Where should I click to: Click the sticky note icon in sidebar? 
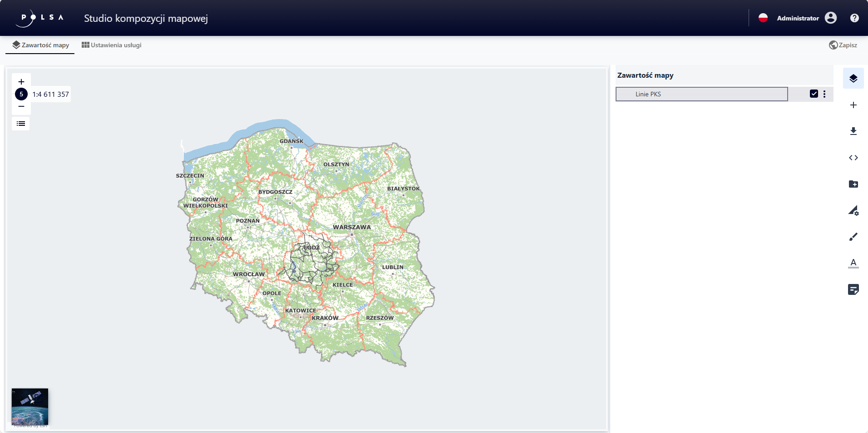(853, 289)
